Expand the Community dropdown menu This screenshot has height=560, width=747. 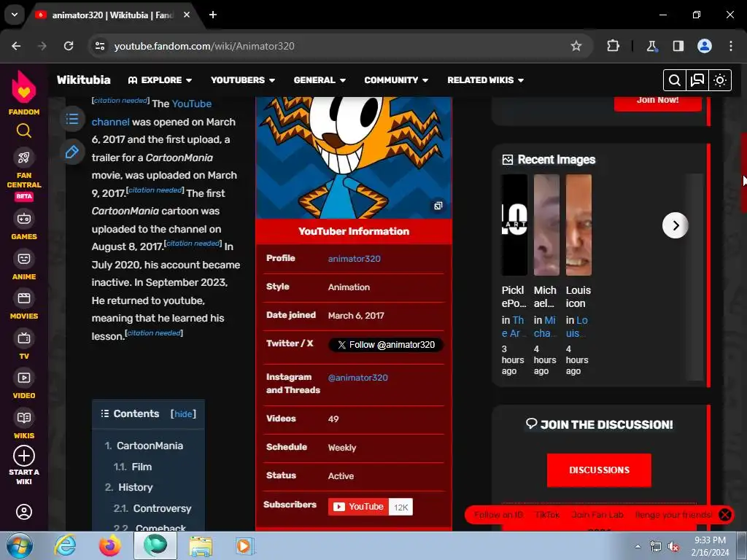(396, 80)
